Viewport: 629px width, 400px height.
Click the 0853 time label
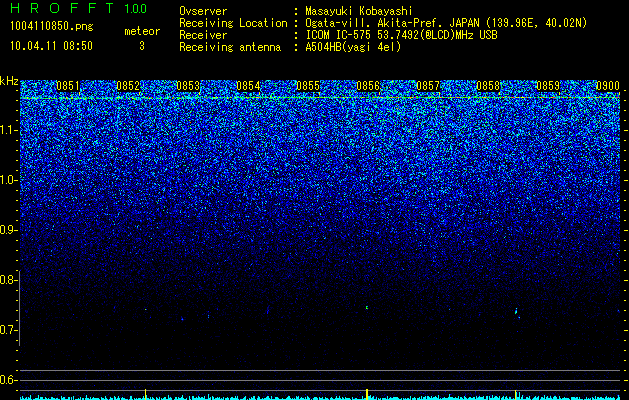pyautogui.click(x=188, y=86)
